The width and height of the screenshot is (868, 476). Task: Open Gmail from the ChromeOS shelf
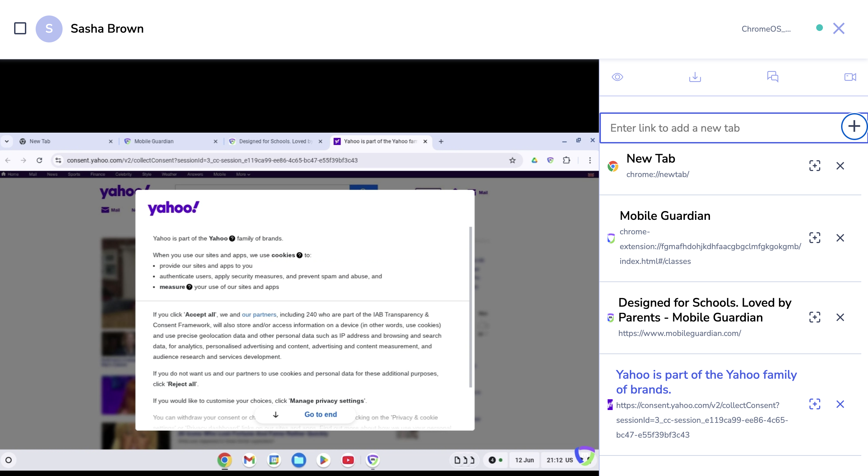click(x=249, y=460)
